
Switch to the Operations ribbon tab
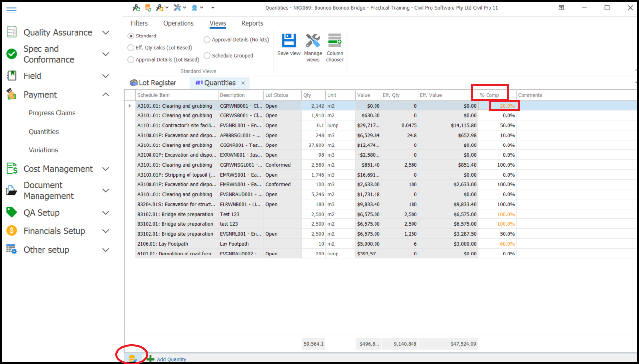pos(179,23)
